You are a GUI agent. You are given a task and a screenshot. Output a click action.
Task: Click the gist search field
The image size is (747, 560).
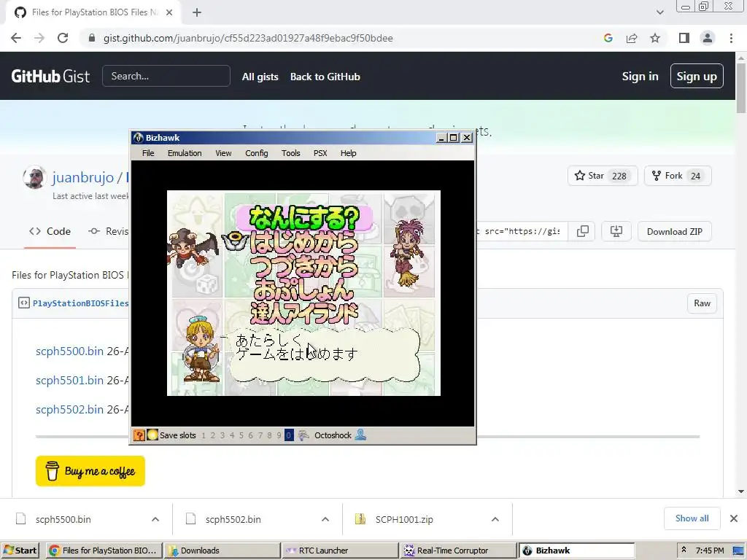click(x=166, y=76)
